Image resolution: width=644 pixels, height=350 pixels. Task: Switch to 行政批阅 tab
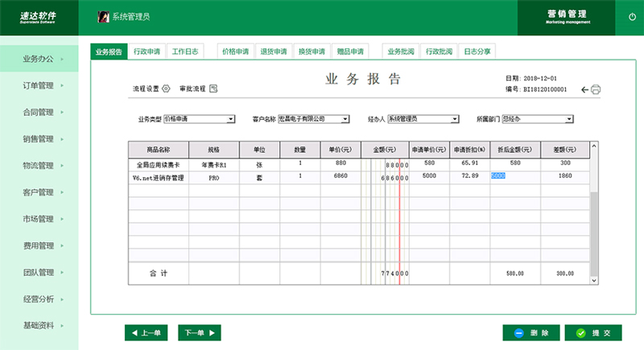click(439, 51)
